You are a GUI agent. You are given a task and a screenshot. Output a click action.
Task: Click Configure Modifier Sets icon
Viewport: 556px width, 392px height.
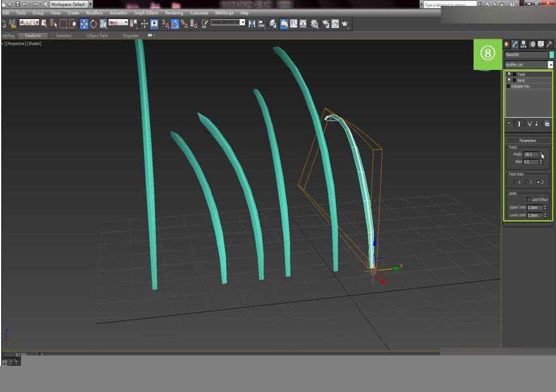(547, 123)
